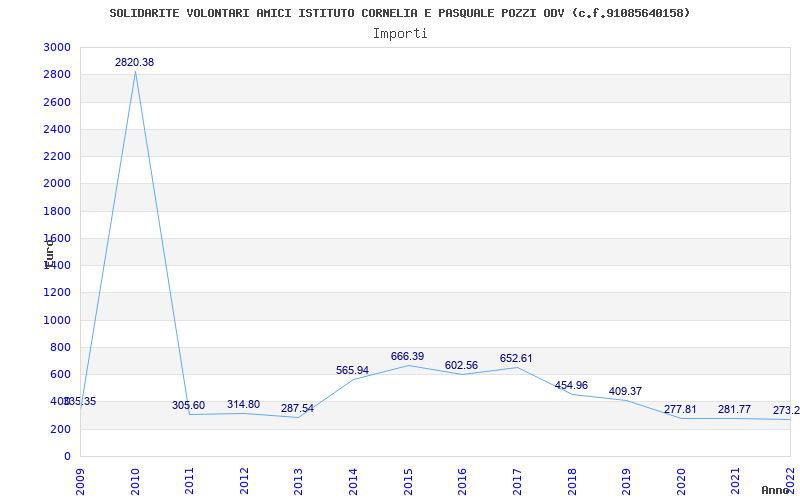Select year 2015 on the x-axis
Screen dimensions: 800x500
[x=408, y=479]
